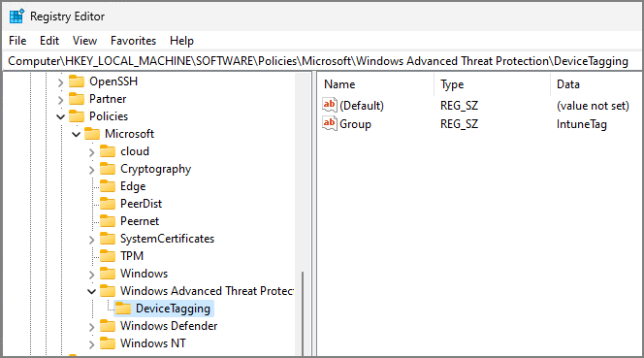This screenshot has height=358, width=644.
Task: Click the (Default) string value icon
Action: [x=330, y=105]
